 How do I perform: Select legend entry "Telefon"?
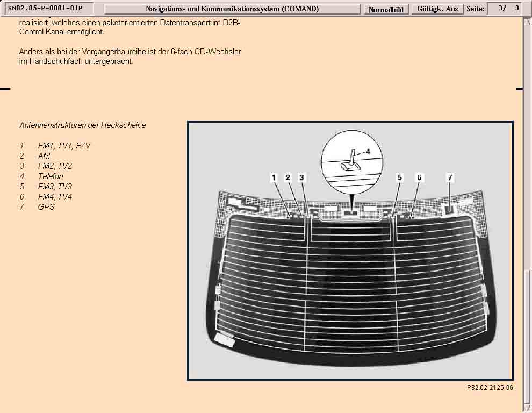click(x=51, y=176)
